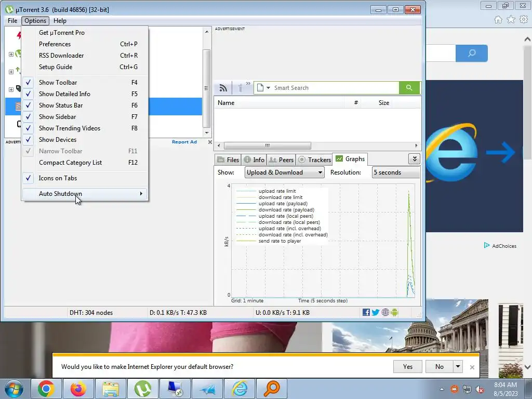Toggle Show Trending Videos option
The width and height of the screenshot is (532, 399).
click(x=85, y=128)
